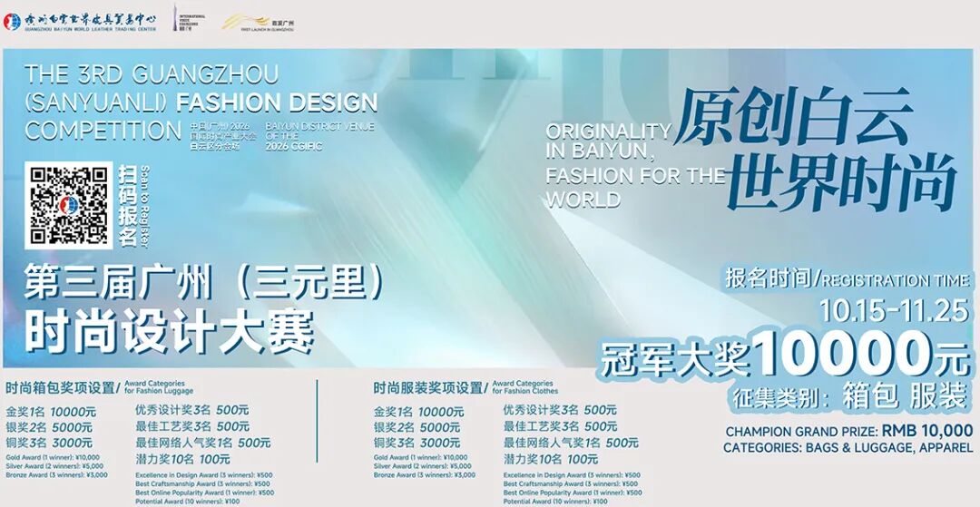Click the '冠军大奖10000元' banner
980x507 pixels.
[x=785, y=354]
